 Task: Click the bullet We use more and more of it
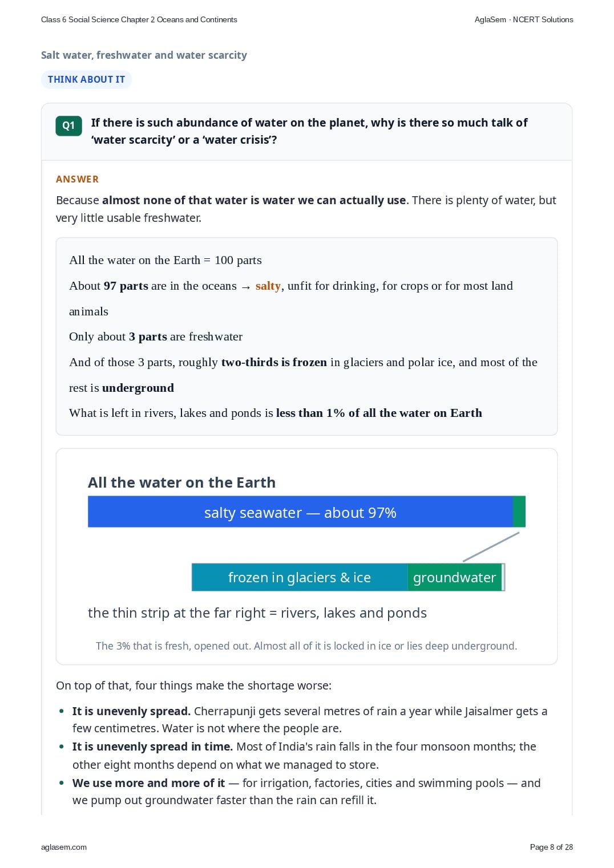point(306,791)
